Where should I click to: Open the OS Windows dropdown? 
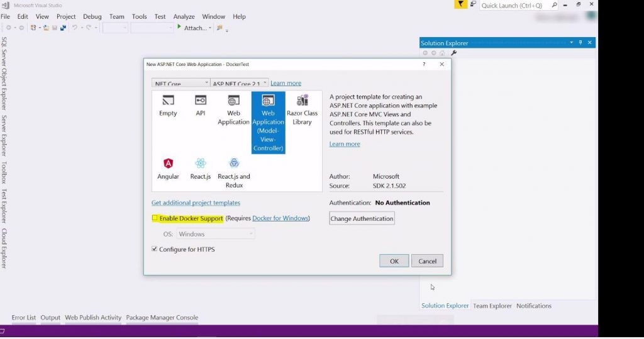(216, 234)
